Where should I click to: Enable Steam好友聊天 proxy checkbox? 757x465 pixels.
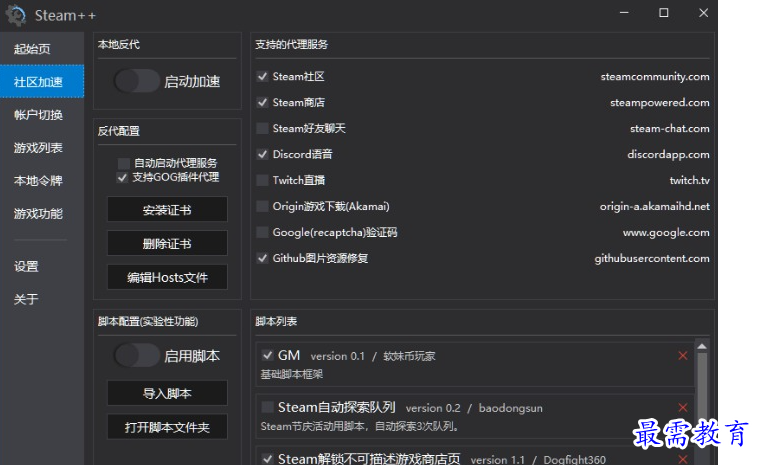262,128
